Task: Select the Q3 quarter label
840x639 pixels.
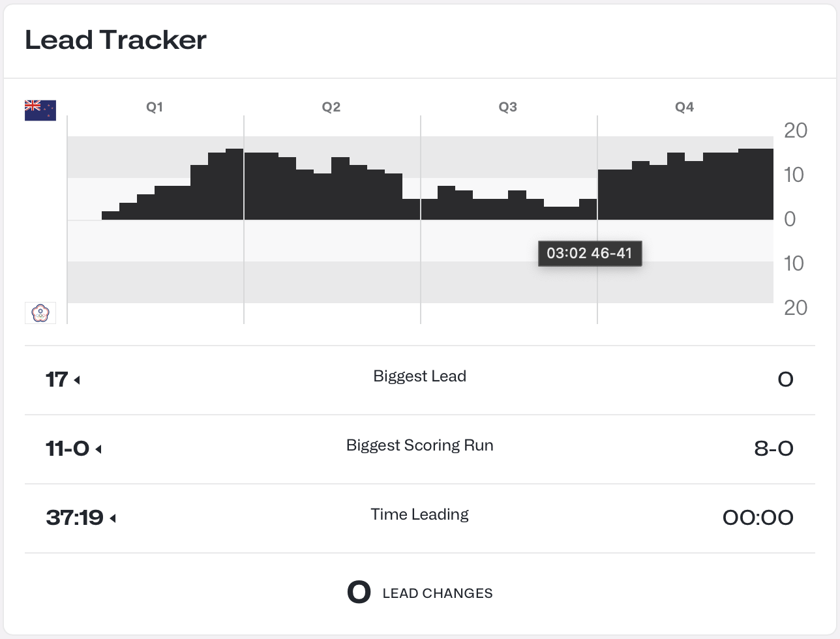Action: coord(508,107)
